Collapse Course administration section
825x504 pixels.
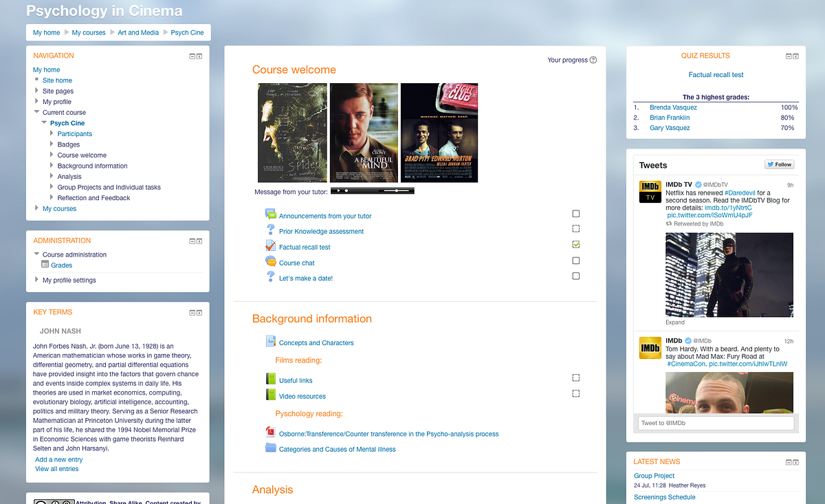(x=37, y=254)
